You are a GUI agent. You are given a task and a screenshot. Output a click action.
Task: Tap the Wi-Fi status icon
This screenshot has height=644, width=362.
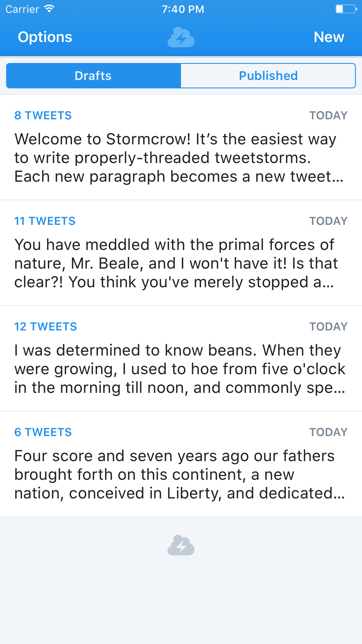pyautogui.click(x=49, y=9)
